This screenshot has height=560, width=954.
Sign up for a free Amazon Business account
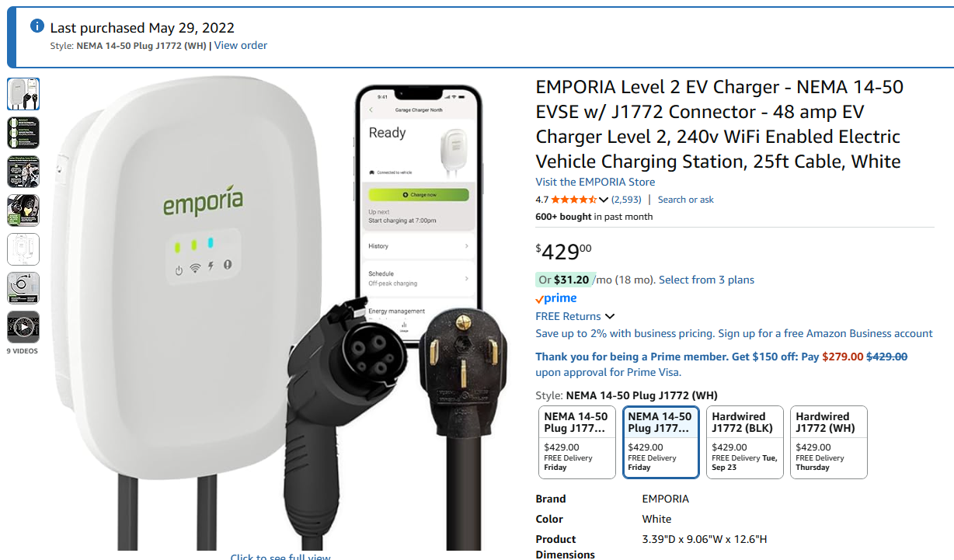pos(825,333)
